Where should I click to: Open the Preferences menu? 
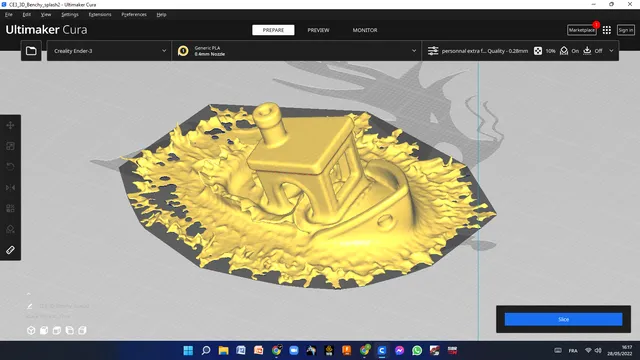click(133, 14)
